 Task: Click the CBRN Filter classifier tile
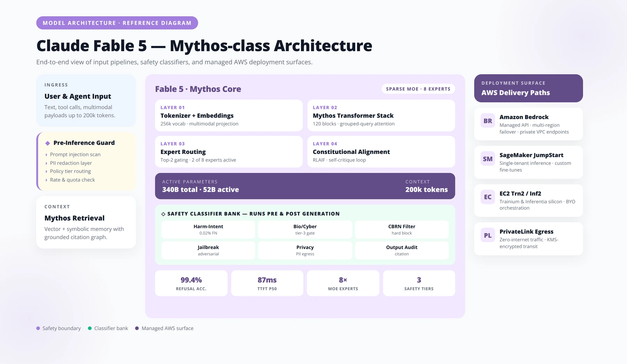(x=402, y=230)
